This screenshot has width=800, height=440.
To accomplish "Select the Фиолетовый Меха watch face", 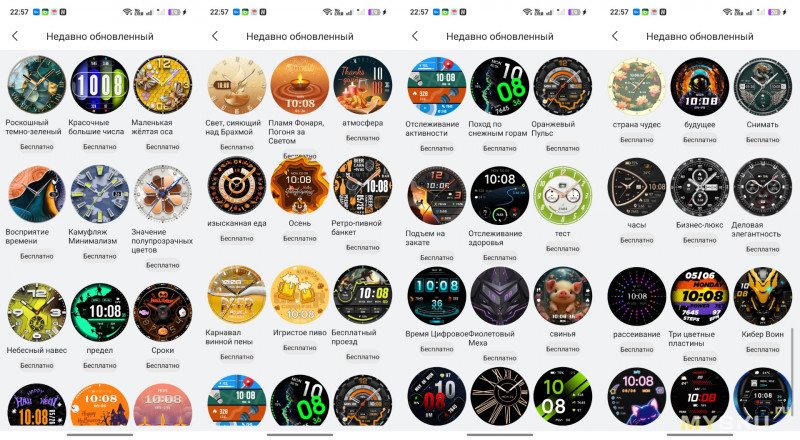I will point(499,296).
